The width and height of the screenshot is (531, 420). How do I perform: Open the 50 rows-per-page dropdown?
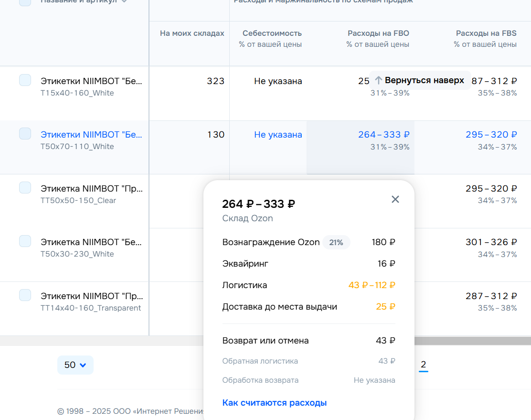(x=75, y=365)
